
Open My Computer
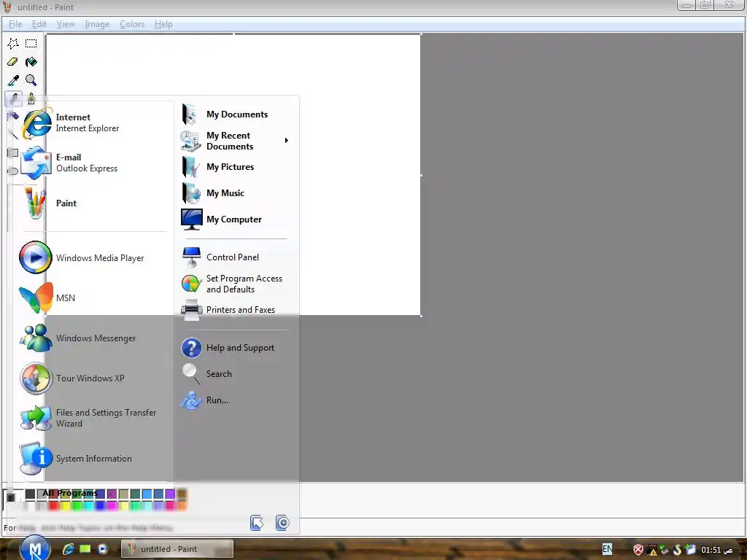tap(236, 219)
